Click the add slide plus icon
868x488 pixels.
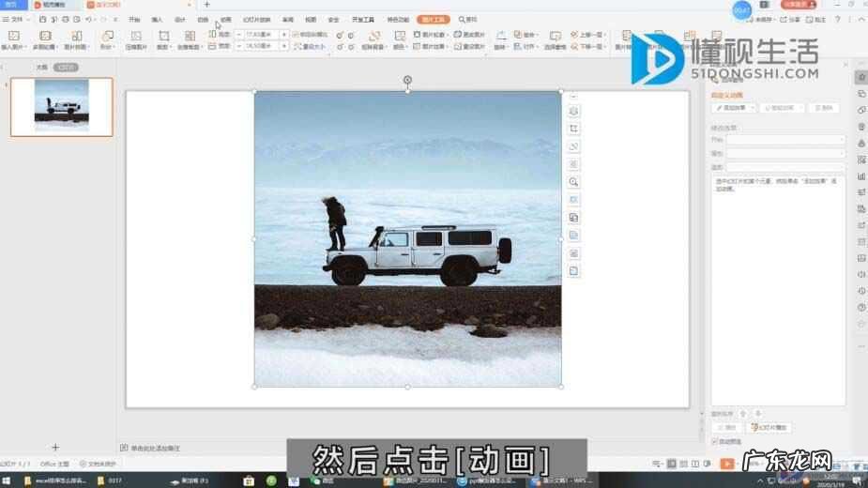pos(55,447)
